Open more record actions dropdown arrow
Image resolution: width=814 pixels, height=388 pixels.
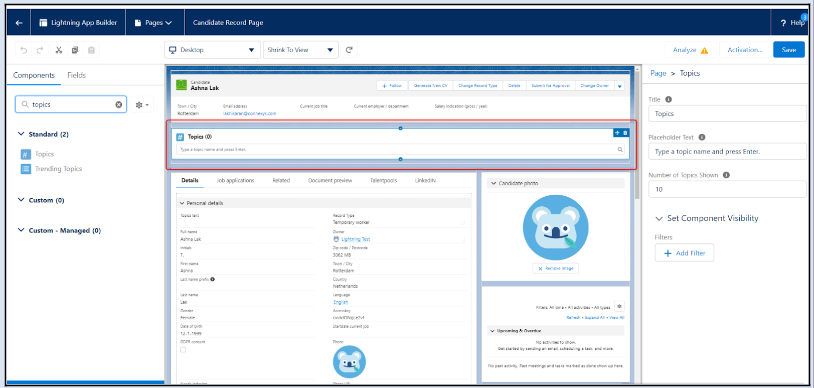click(x=619, y=86)
